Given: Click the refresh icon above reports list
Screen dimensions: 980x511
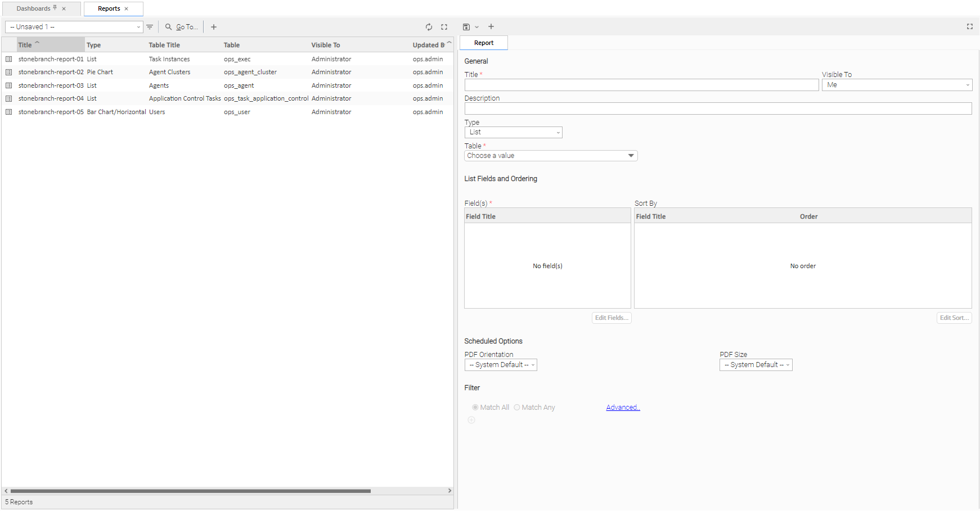Looking at the screenshot, I should 429,27.
